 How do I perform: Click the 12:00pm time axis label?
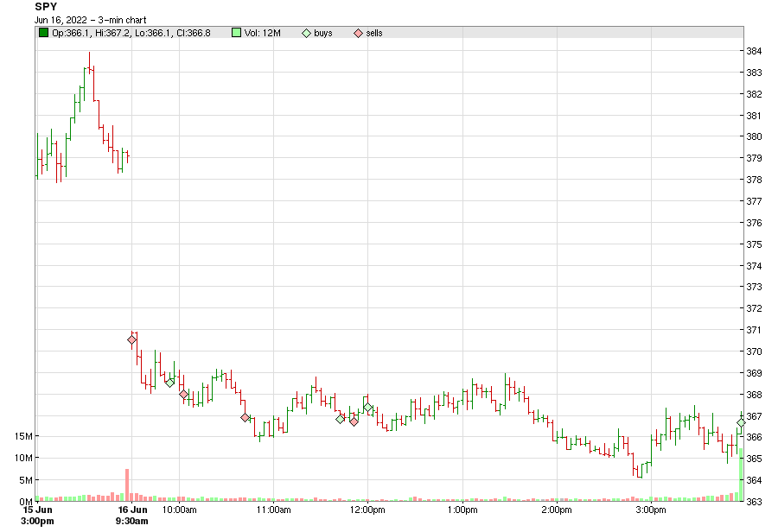pyautogui.click(x=367, y=510)
